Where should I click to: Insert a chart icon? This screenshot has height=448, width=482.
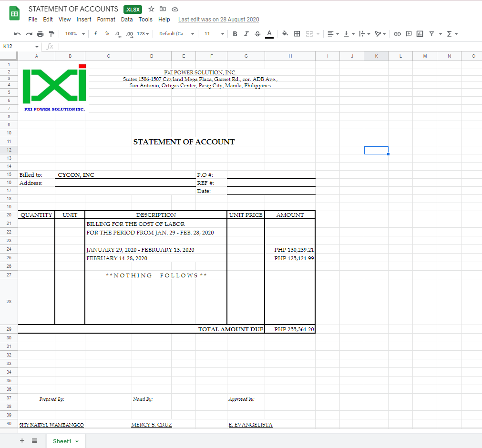tap(420, 34)
